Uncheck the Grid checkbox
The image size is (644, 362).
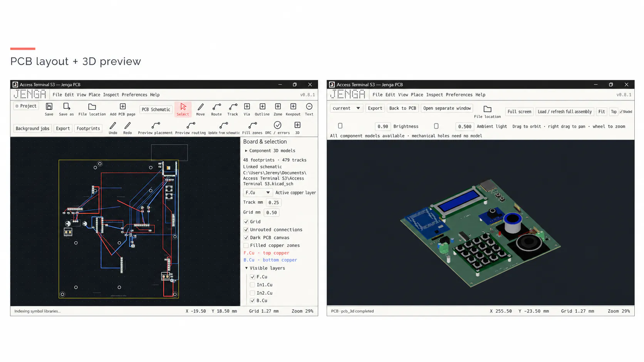click(x=246, y=222)
